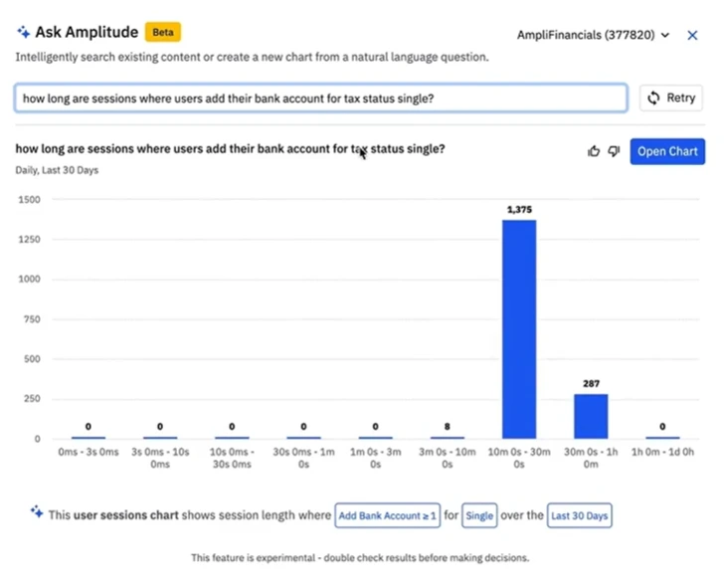The width and height of the screenshot is (724, 588).
Task: Click the Beta badge
Action: pos(163,32)
